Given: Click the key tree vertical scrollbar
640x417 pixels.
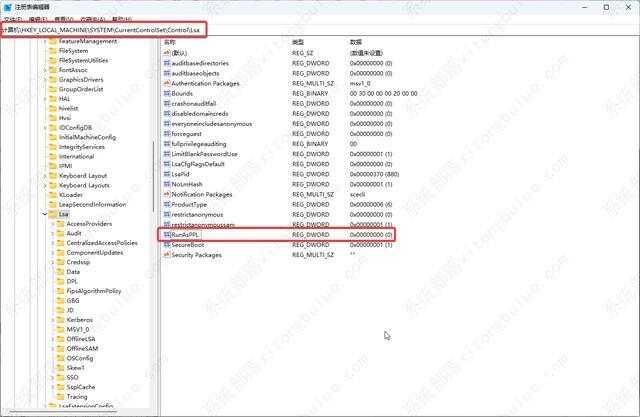Looking at the screenshot, I should (x=153, y=176).
